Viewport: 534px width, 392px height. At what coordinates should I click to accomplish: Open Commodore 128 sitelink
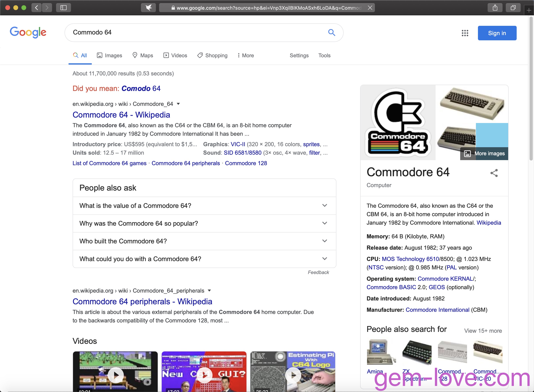click(246, 163)
